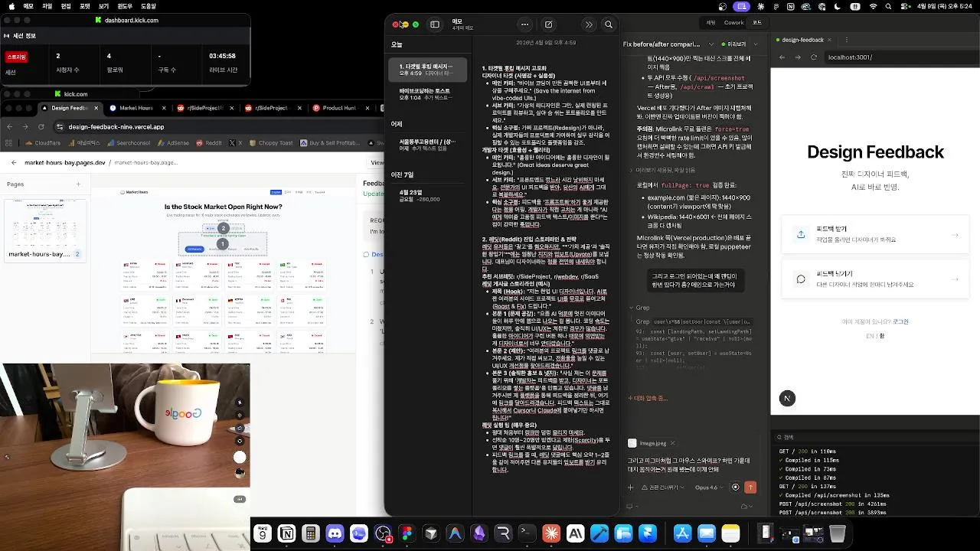The image size is (980, 551).
Task: Launch Figma from the Dock
Action: click(x=407, y=533)
